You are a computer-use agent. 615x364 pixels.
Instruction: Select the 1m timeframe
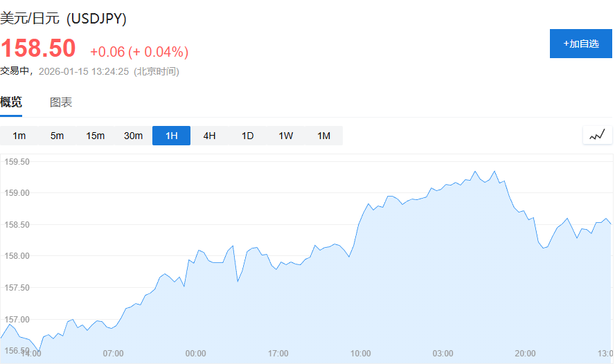pyautogui.click(x=19, y=136)
